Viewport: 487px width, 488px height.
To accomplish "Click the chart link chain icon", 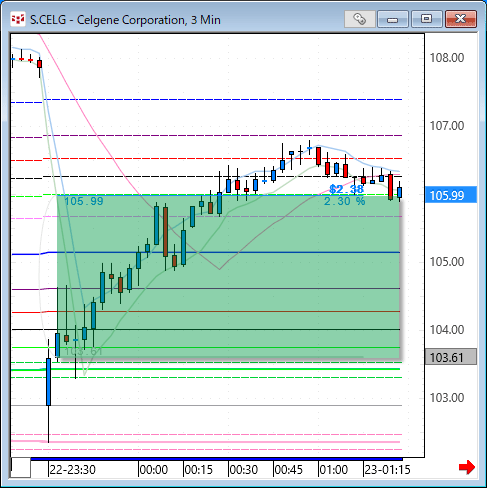I will (359, 19).
